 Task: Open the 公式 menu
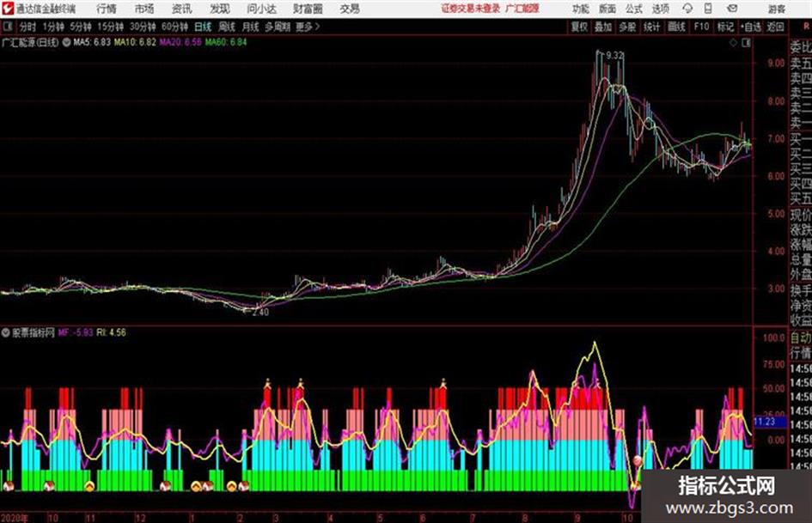[634, 9]
